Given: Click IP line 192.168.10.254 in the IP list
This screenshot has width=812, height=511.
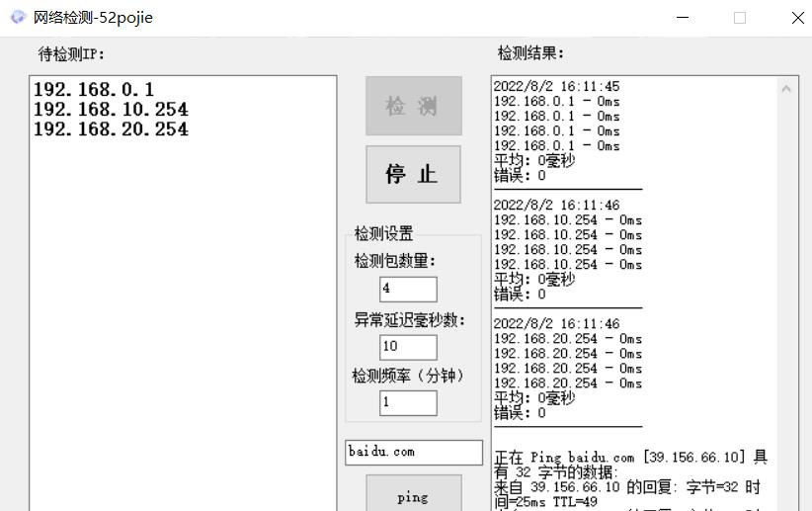Looking at the screenshot, I should [x=111, y=110].
